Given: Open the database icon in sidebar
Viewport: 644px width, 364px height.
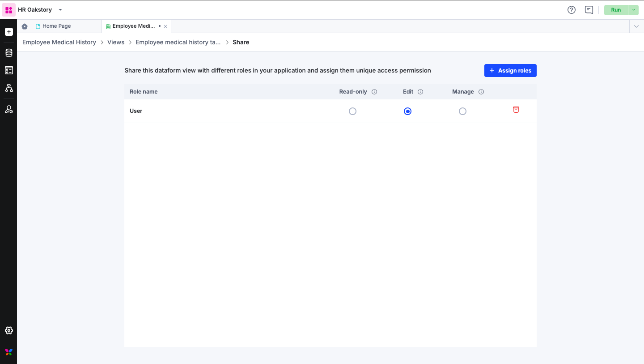Looking at the screenshot, I should coord(9,53).
